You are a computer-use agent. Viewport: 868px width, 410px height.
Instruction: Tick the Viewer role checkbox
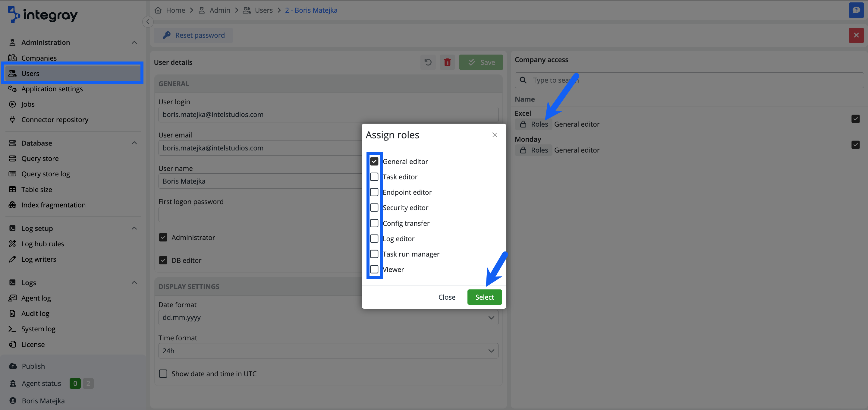pos(374,270)
